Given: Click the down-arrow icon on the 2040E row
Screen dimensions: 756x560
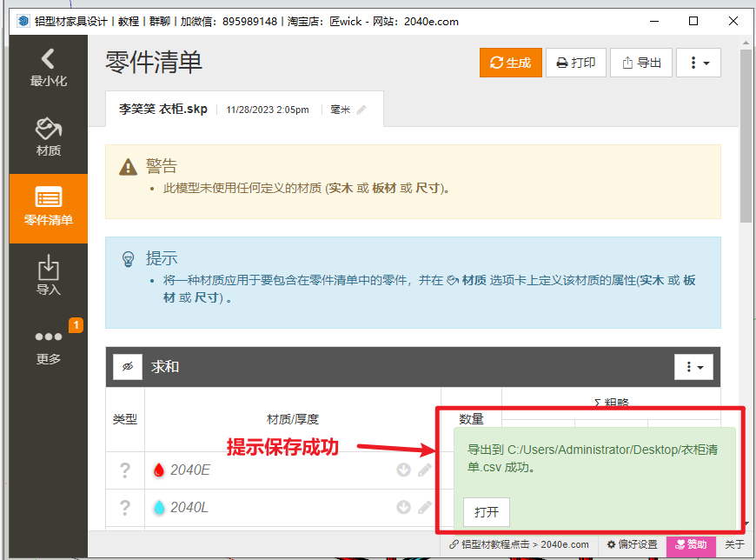Looking at the screenshot, I should [x=403, y=470].
